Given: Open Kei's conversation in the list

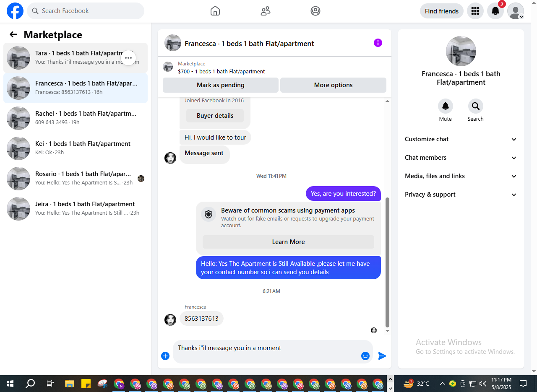Looking at the screenshot, I should [76, 148].
